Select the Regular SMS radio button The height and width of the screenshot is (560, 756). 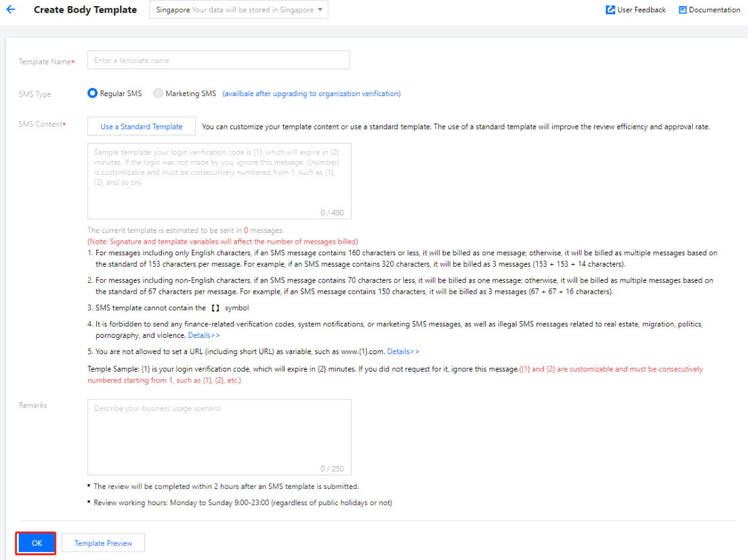[x=92, y=93]
